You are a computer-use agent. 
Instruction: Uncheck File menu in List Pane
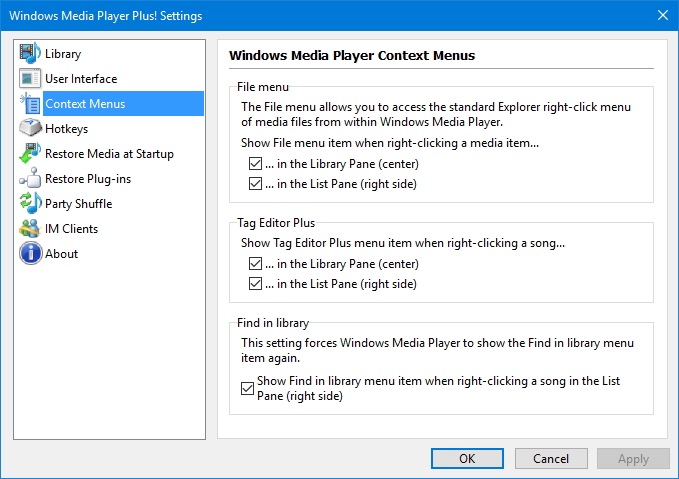point(255,184)
